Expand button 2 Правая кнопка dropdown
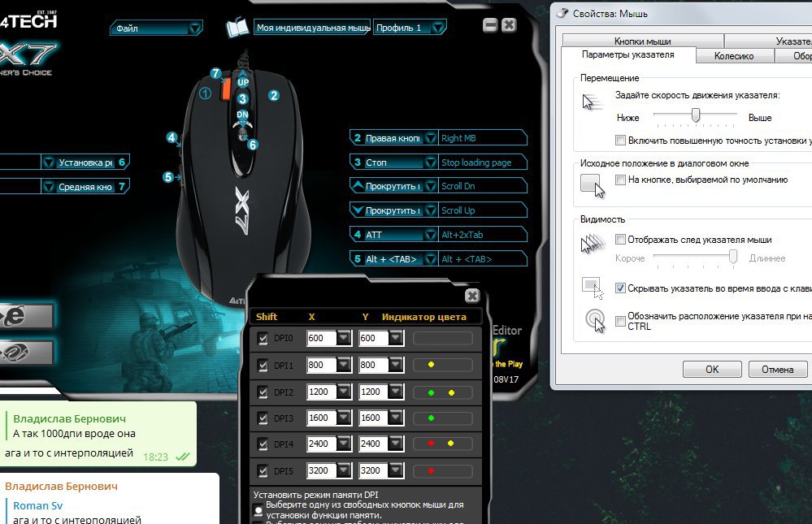This screenshot has width=812, height=524. [x=430, y=138]
